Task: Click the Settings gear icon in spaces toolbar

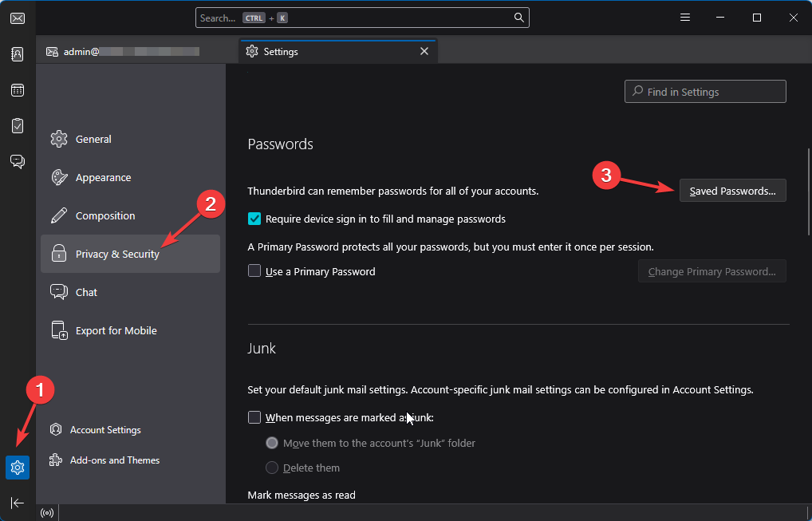Action: 17,468
